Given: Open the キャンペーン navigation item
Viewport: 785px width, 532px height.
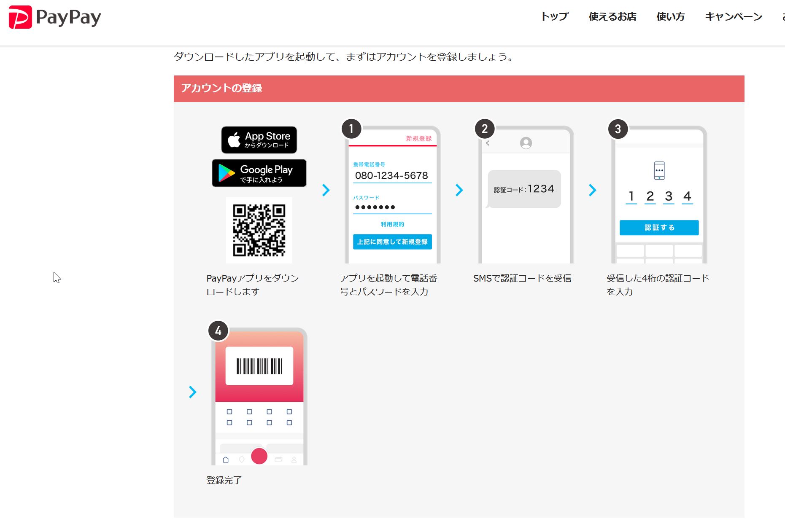Looking at the screenshot, I should (x=734, y=17).
